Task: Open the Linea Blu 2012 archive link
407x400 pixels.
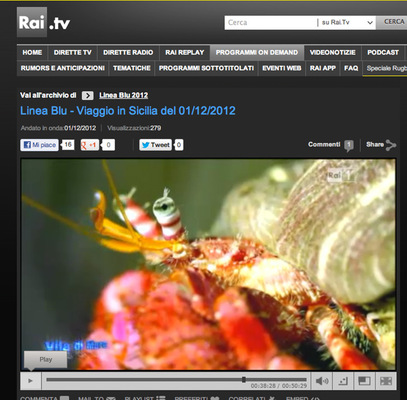Action: coord(123,95)
